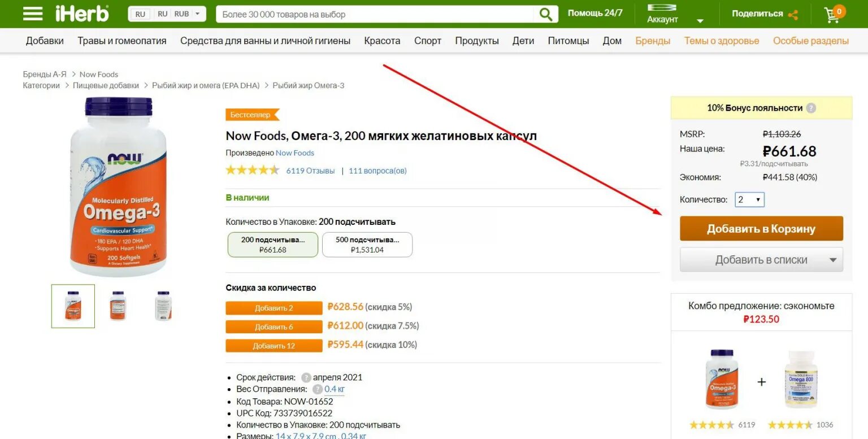The width and height of the screenshot is (868, 439).
Task: Click the Добавить 2 discount button
Action: pyautogui.click(x=274, y=308)
